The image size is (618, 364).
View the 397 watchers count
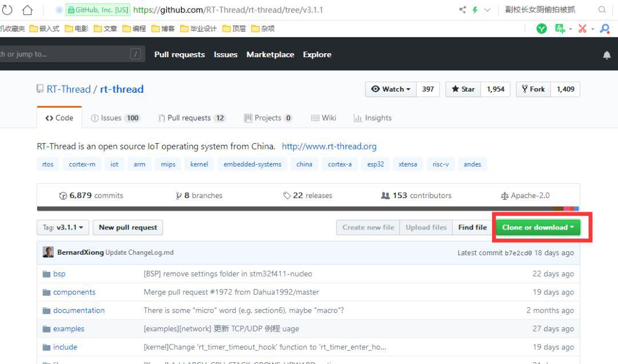(428, 89)
